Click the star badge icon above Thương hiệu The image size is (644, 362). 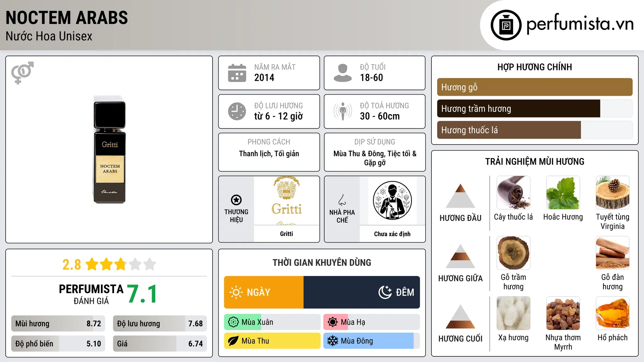[x=236, y=200]
